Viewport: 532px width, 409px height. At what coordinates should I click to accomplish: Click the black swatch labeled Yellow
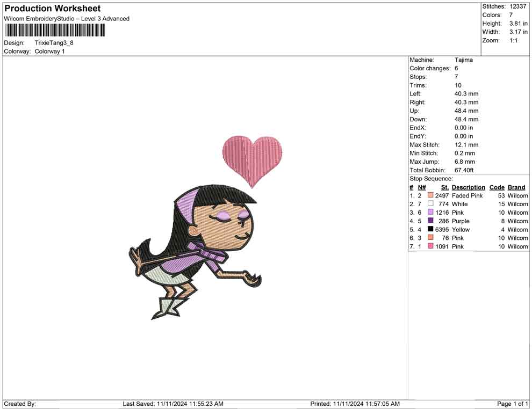point(430,229)
